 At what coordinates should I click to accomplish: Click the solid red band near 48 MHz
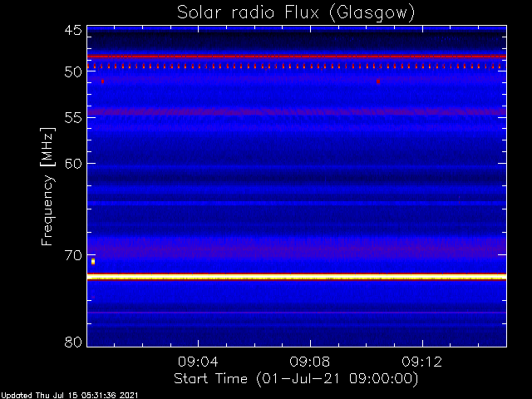pyautogui.click(x=297, y=57)
